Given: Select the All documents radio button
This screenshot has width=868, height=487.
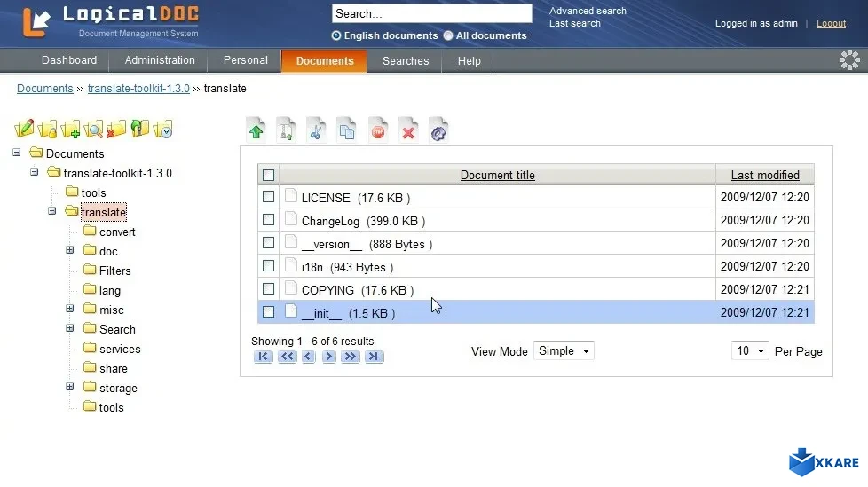Looking at the screenshot, I should [448, 35].
